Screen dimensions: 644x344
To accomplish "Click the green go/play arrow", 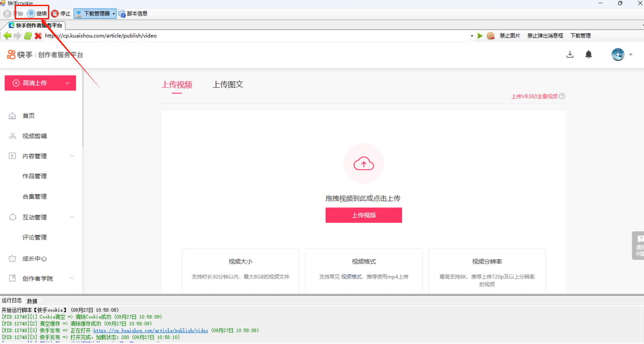I will (x=480, y=36).
